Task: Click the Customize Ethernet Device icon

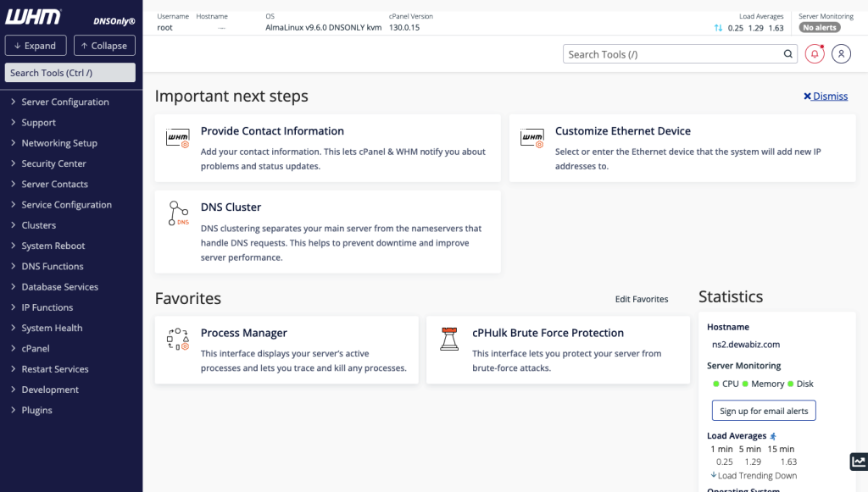Action: (x=532, y=138)
